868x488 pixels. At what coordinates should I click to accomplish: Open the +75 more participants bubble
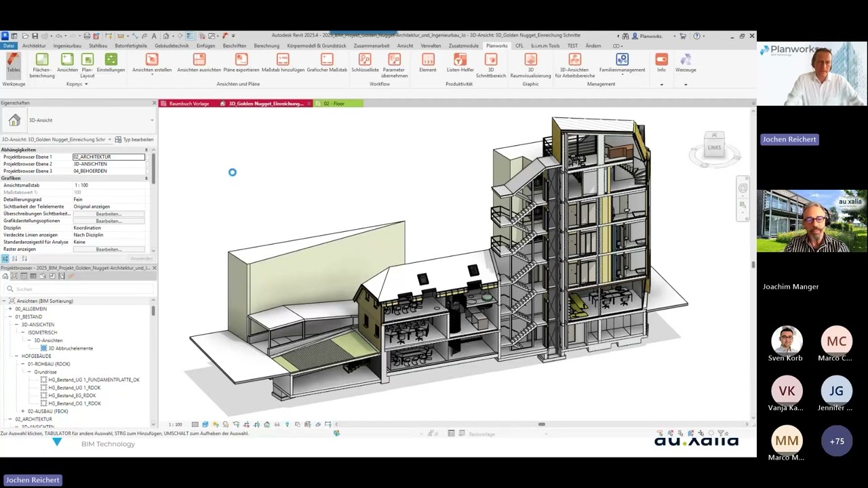[x=837, y=441]
